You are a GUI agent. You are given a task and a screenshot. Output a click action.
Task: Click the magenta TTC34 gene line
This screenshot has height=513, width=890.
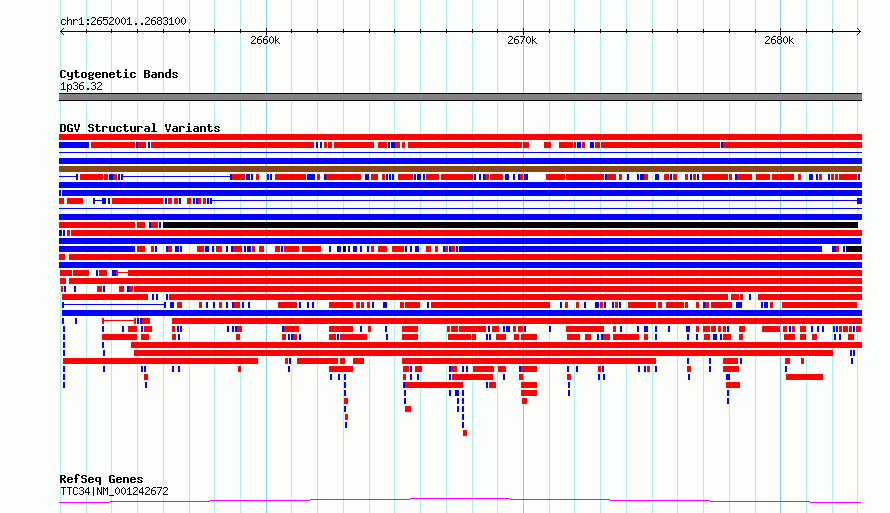pyautogui.click(x=460, y=500)
